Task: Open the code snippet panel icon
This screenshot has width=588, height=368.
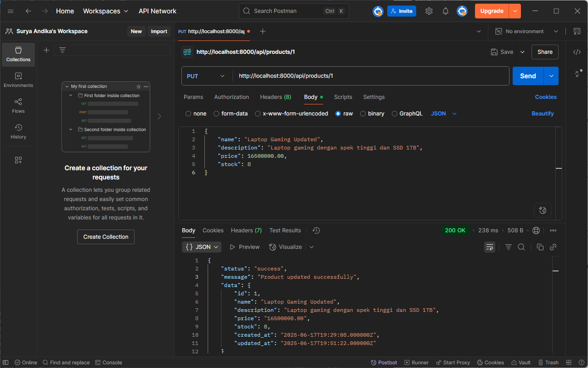Action: pyautogui.click(x=577, y=52)
